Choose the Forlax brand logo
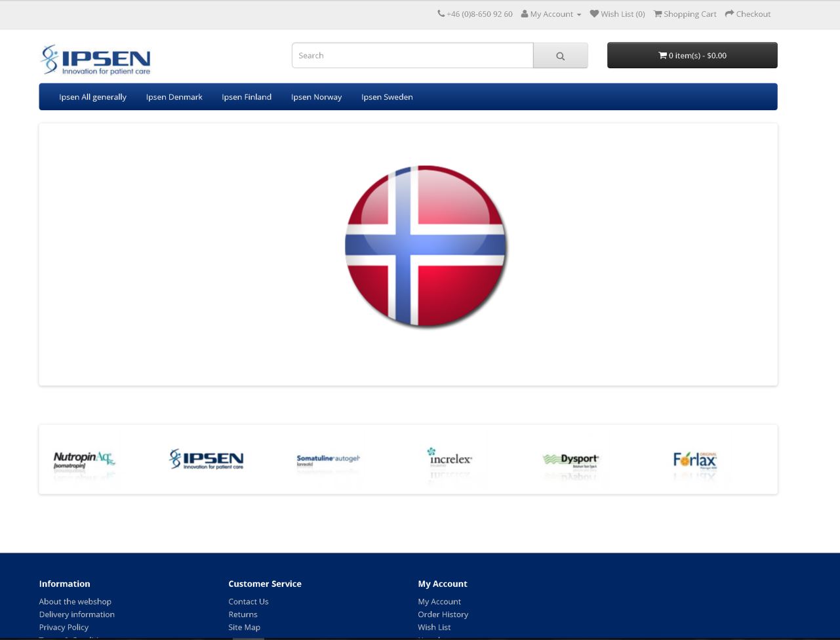840x640 pixels. 694,460
